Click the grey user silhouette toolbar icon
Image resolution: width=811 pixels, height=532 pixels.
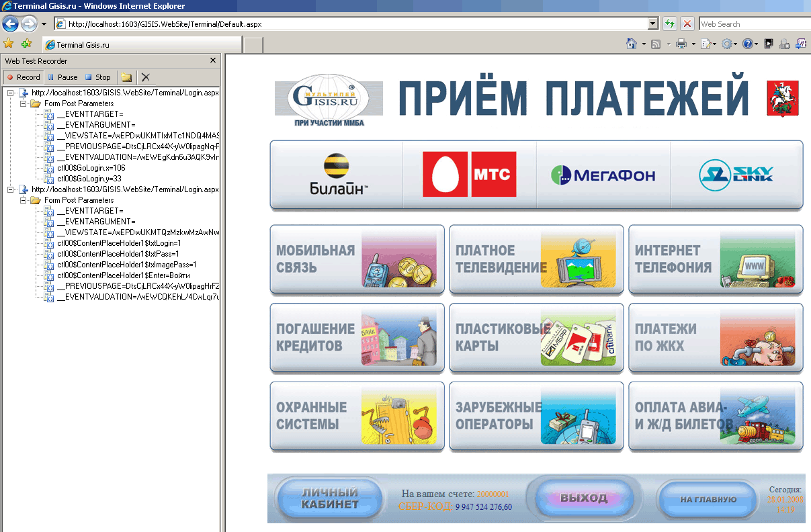[784, 44]
